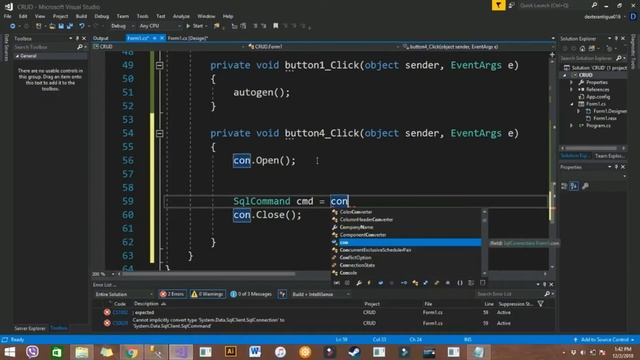
Task: Open the View menu
Action: 40,16
